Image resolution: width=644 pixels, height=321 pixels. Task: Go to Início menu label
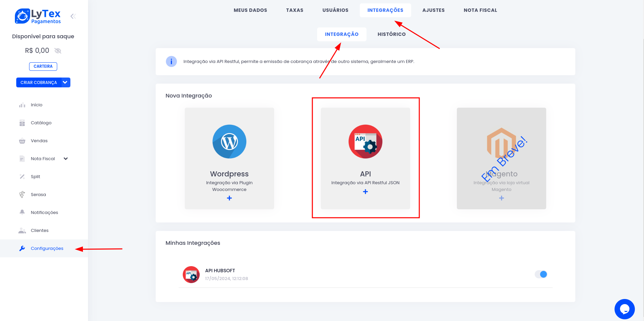tap(37, 105)
